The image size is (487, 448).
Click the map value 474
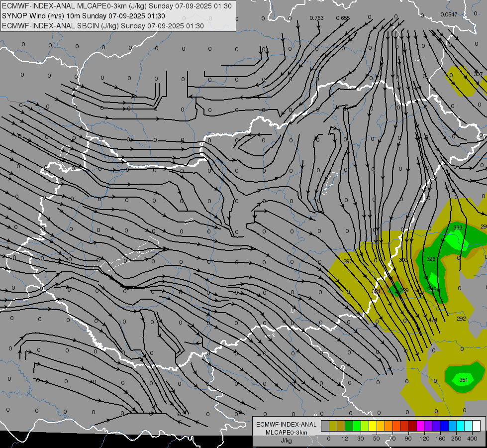click(433, 319)
